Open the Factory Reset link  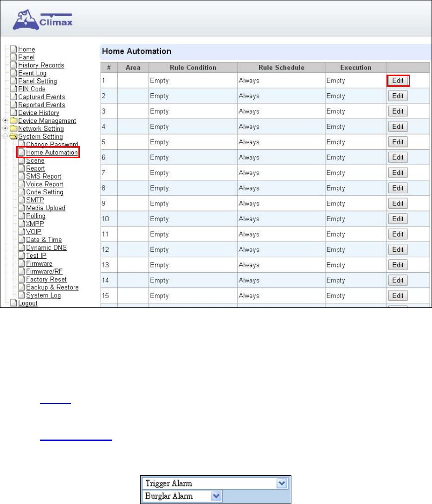(x=46, y=279)
